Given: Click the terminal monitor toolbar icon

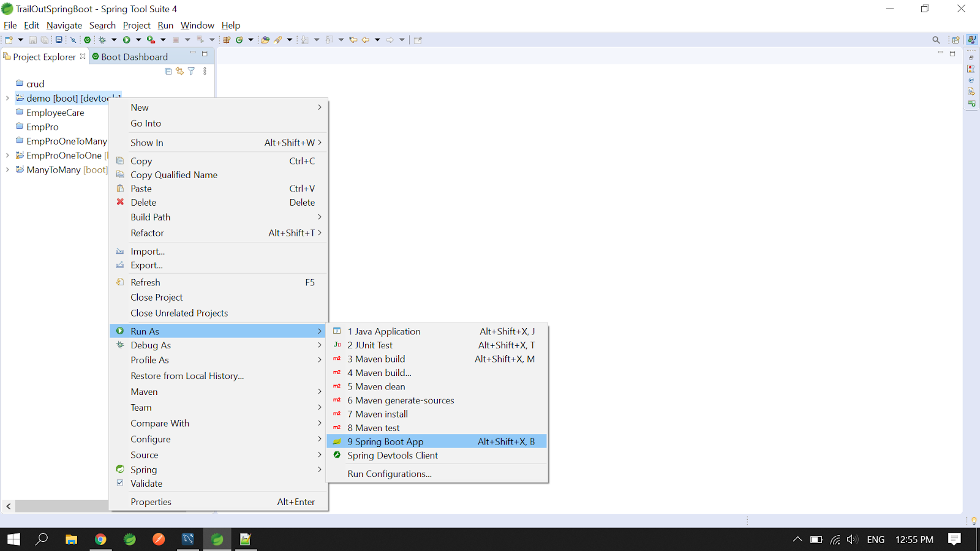Looking at the screenshot, I should [59, 40].
